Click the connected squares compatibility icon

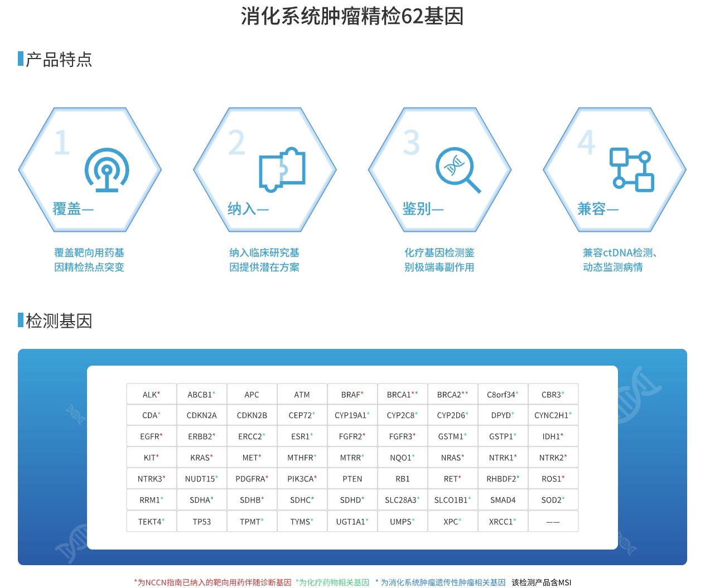coord(631,170)
